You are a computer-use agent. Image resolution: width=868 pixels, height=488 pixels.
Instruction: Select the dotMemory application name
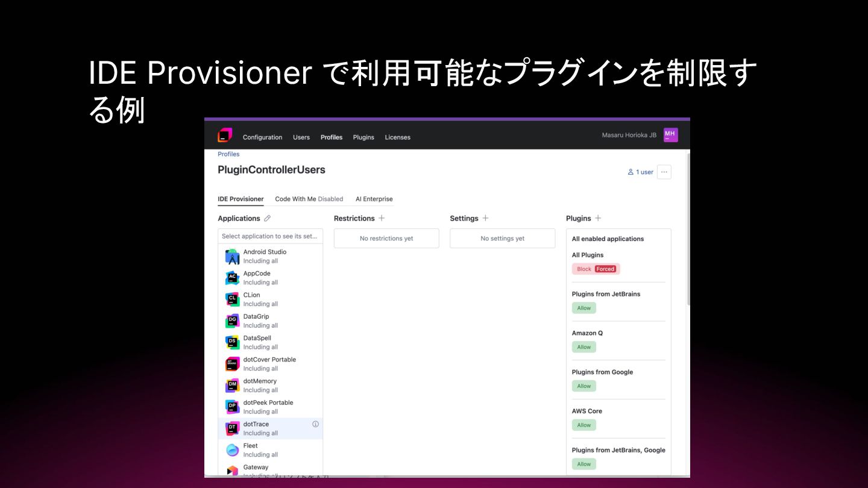[260, 381]
